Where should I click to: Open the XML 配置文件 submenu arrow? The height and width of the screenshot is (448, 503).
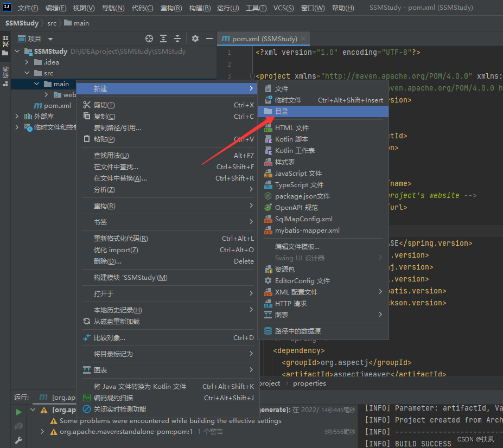tap(380, 291)
